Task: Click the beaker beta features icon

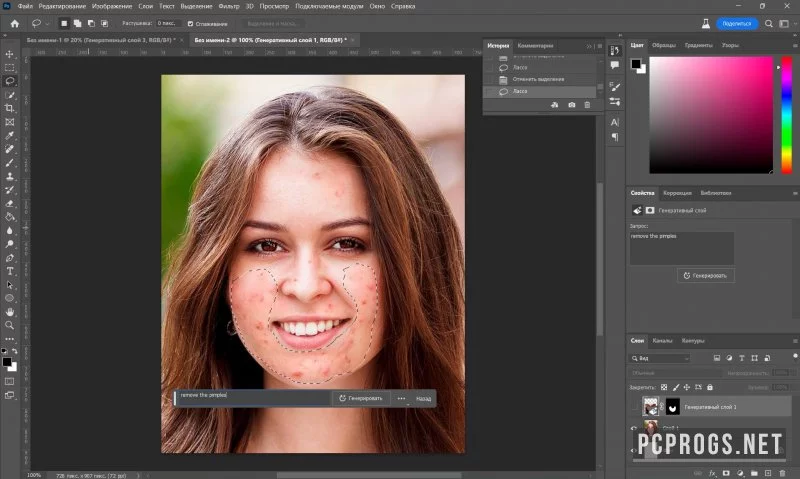Action: click(x=706, y=23)
